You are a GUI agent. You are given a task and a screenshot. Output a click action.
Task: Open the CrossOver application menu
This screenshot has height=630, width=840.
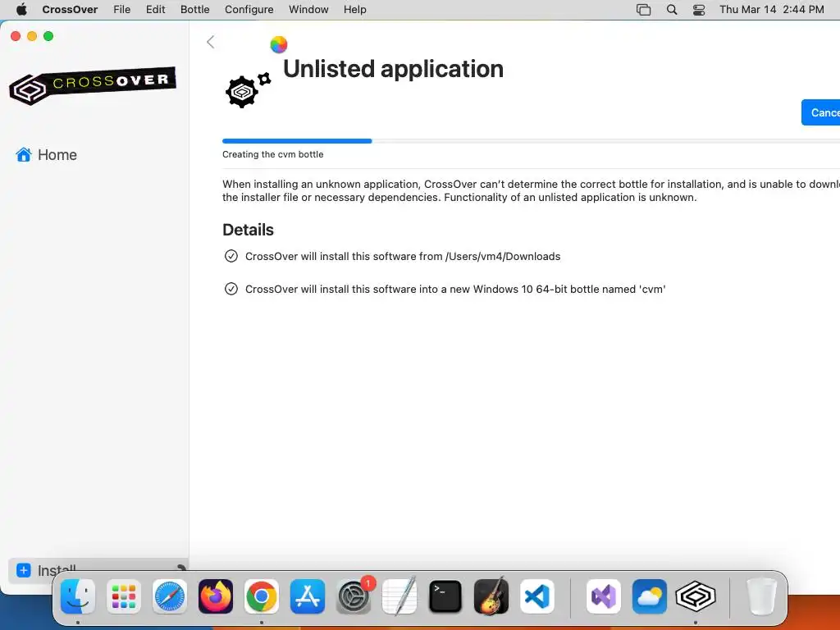point(70,10)
